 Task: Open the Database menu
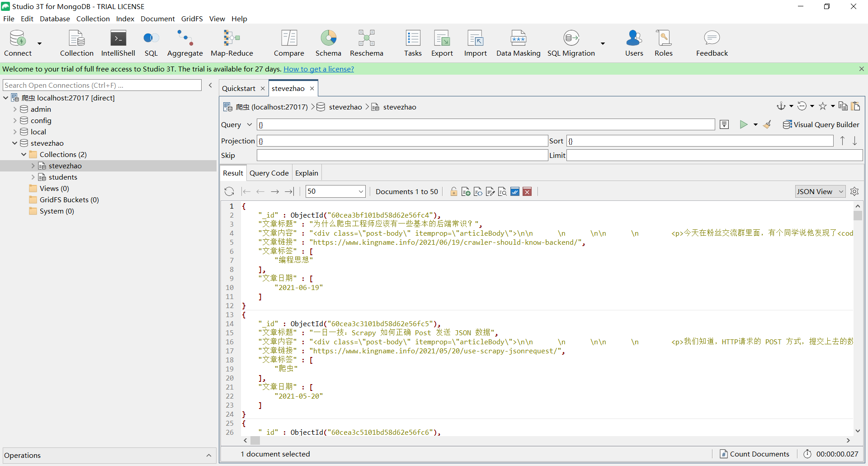[x=55, y=19]
